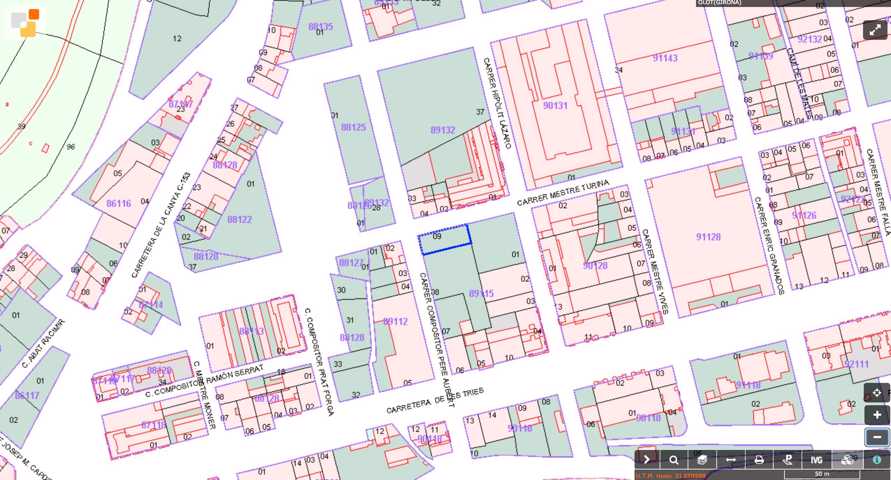The image size is (891, 480).
Task: Click the fullscreen expand arrows icon
Action: click(876, 29)
